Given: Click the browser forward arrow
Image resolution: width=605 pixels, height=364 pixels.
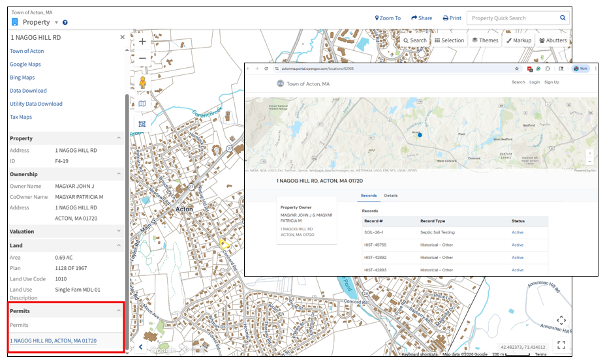Looking at the screenshot, I should (257, 68).
